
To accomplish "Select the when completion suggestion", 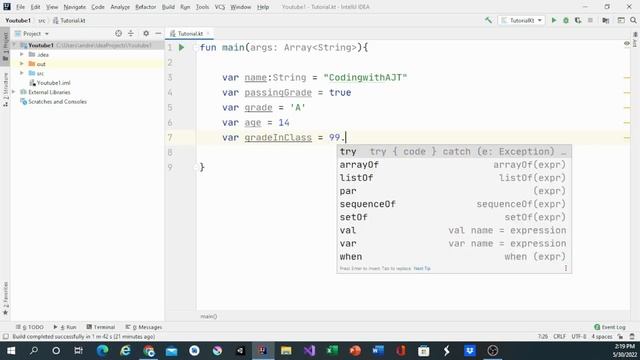I will pos(454,256).
